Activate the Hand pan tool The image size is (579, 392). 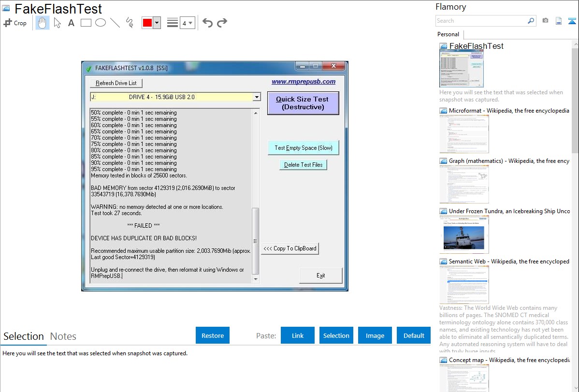[x=43, y=23]
